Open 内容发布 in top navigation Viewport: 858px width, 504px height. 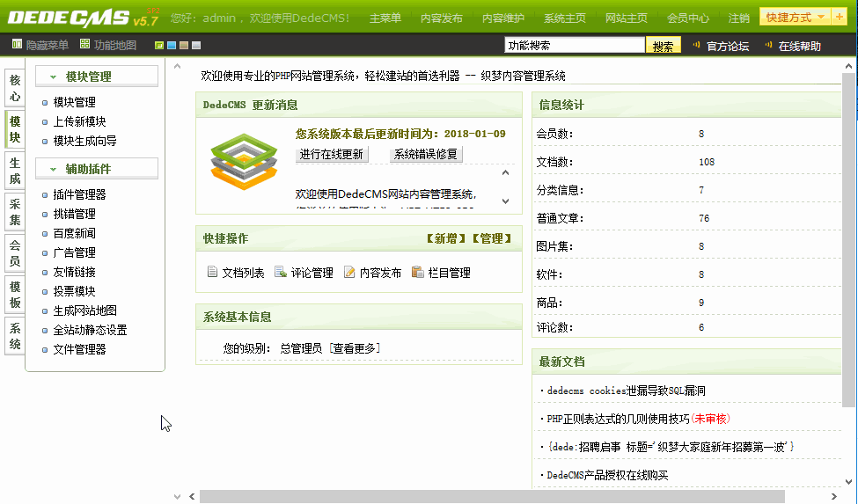click(442, 18)
